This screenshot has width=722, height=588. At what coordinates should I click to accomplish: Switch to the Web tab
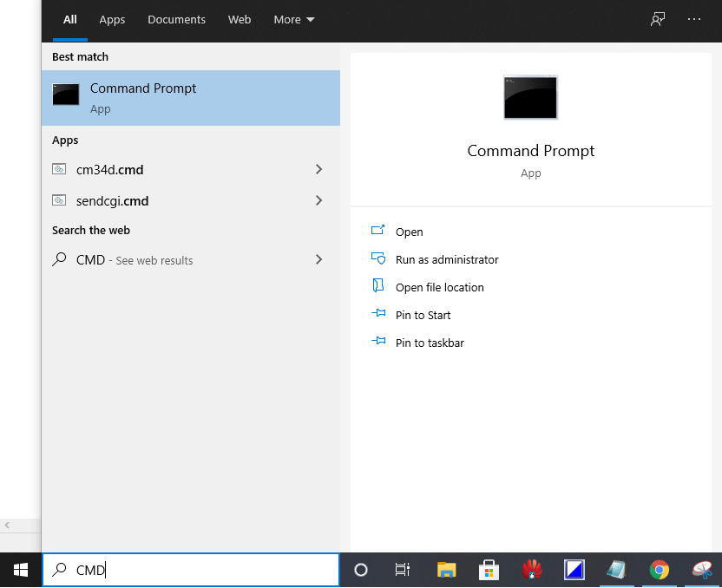240,20
